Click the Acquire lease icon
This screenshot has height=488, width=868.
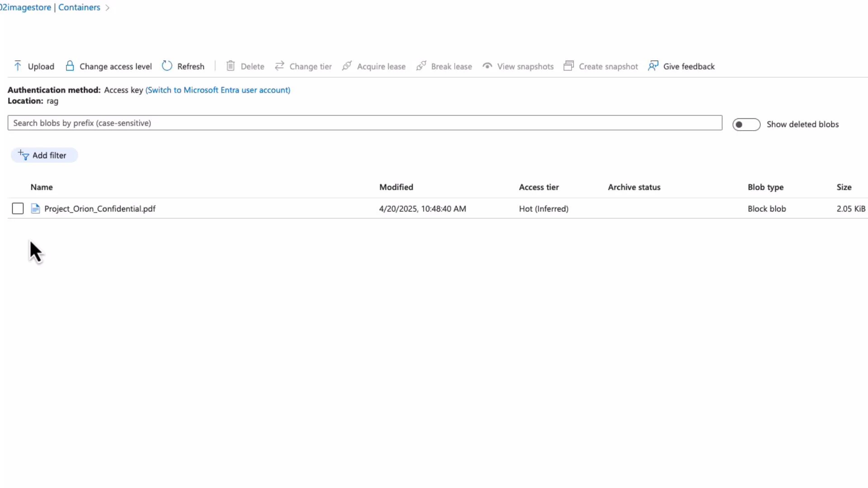point(346,66)
